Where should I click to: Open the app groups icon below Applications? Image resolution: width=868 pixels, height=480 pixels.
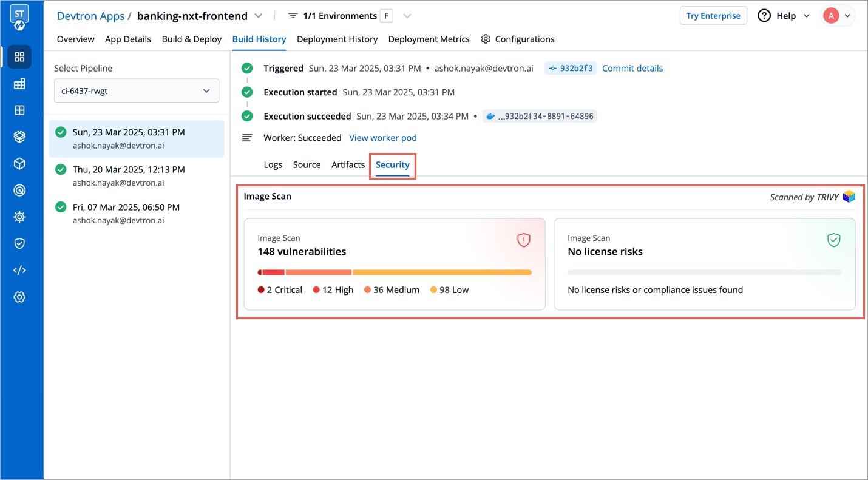[19, 84]
